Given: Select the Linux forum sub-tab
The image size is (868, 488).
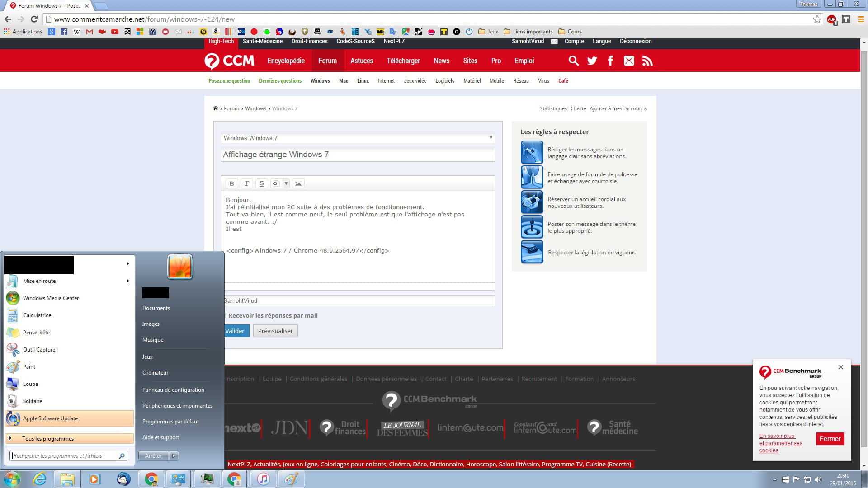Looking at the screenshot, I should pos(363,81).
